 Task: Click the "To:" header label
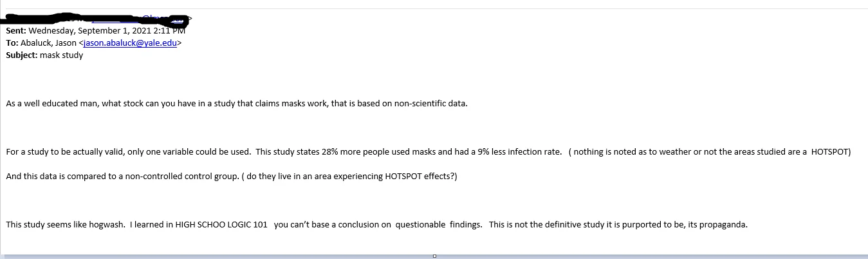(x=12, y=43)
